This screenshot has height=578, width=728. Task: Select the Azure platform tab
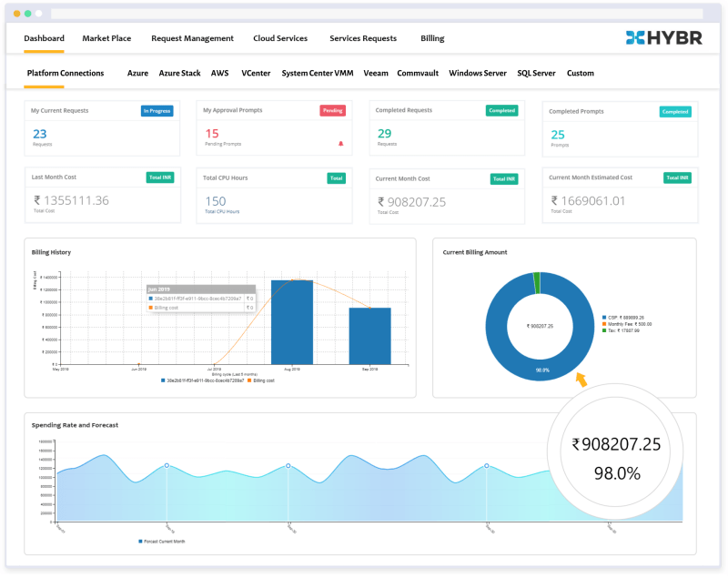point(137,73)
